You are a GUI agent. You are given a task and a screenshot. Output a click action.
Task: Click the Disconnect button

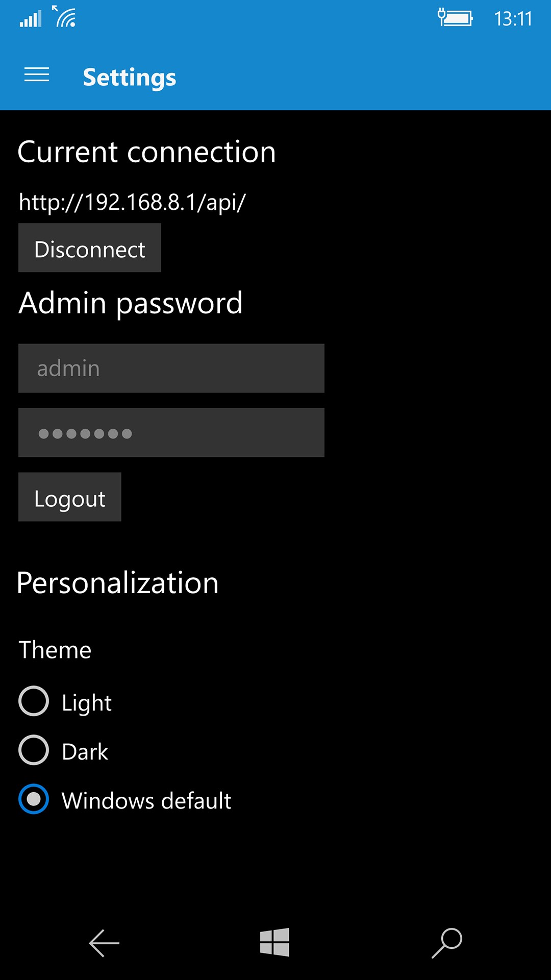(x=90, y=248)
